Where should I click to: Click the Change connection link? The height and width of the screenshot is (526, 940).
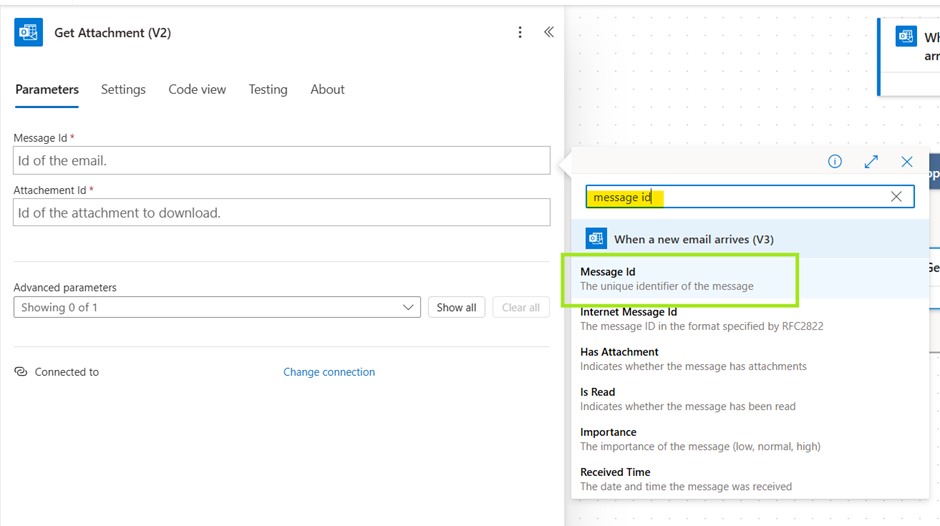coord(329,372)
